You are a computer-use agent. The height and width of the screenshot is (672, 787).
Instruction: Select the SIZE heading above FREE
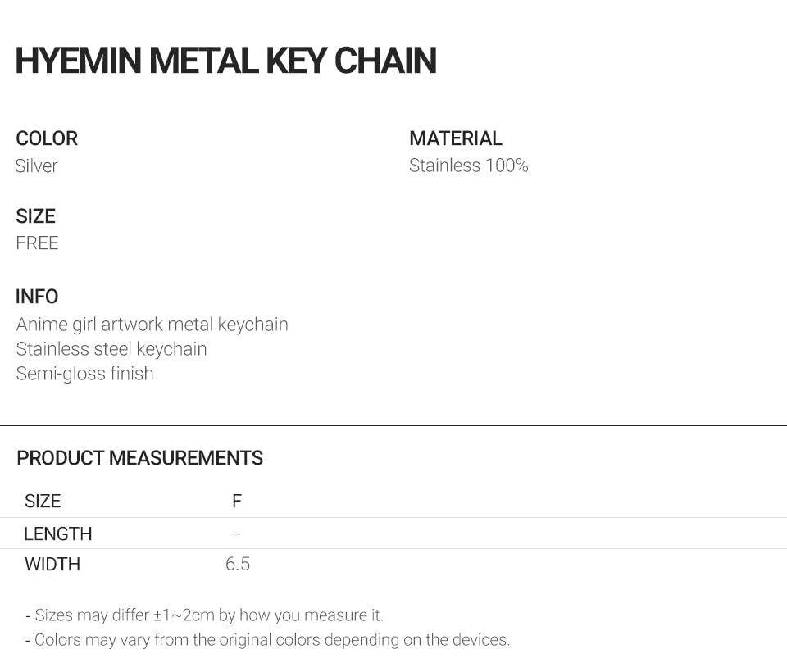[35, 216]
